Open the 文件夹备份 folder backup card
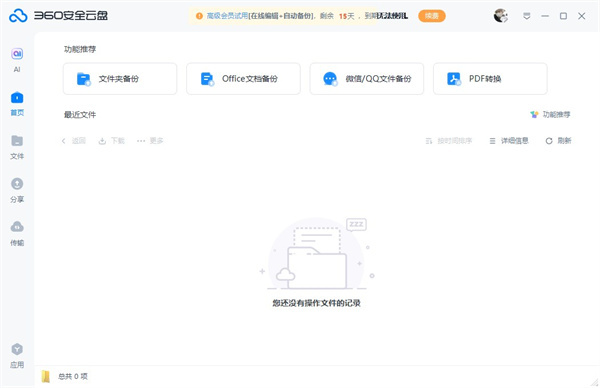Viewport: 600px width, 388px height. [120, 79]
